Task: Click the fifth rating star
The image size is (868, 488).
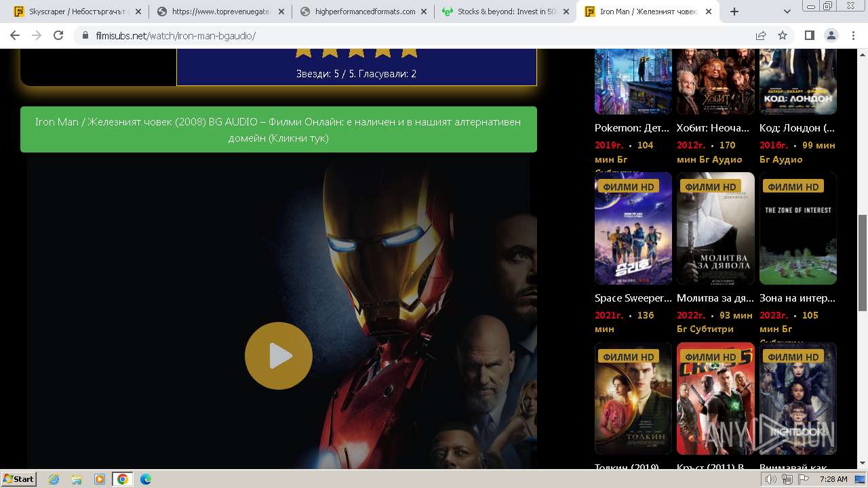Action: [409, 52]
